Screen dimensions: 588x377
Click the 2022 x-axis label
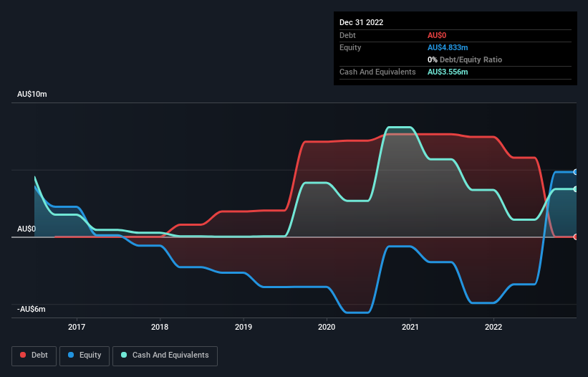[x=493, y=327]
